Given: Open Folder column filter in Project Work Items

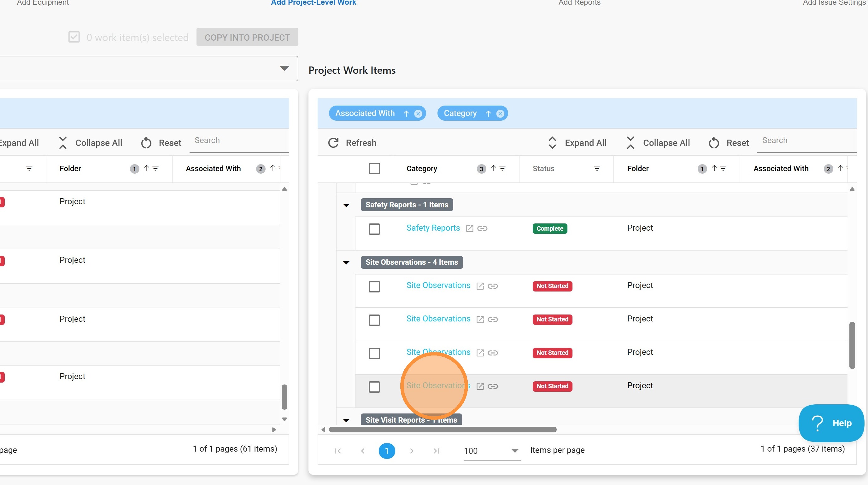Looking at the screenshot, I should pyautogui.click(x=723, y=168).
